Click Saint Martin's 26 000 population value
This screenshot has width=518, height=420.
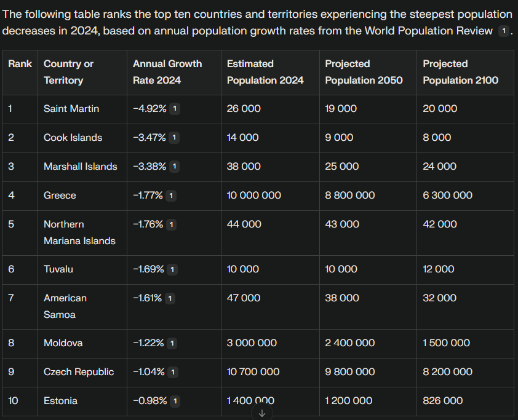pos(244,109)
